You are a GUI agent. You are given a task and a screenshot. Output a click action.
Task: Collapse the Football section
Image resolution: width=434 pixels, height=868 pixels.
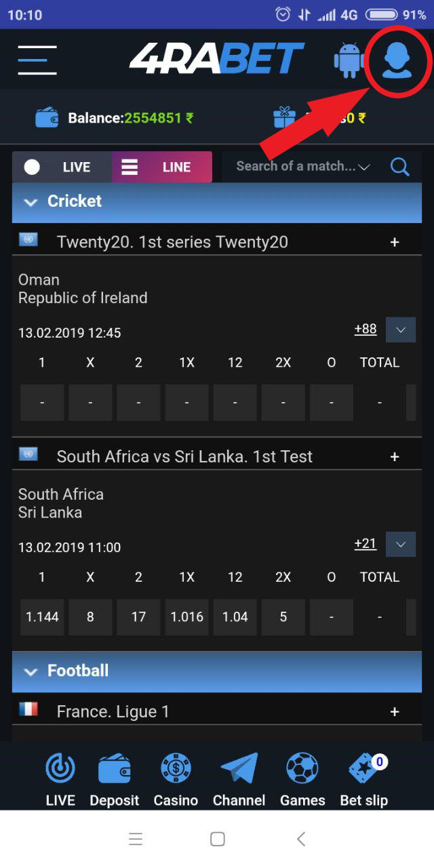tap(31, 671)
